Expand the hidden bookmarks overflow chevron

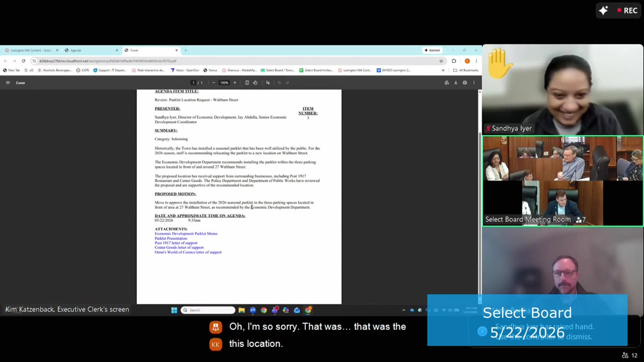[443, 70]
